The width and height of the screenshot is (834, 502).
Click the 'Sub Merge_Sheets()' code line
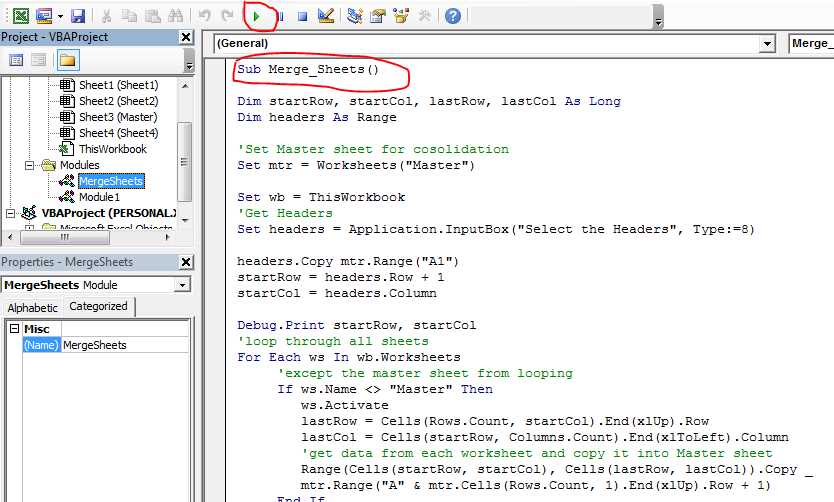pyautogui.click(x=308, y=69)
